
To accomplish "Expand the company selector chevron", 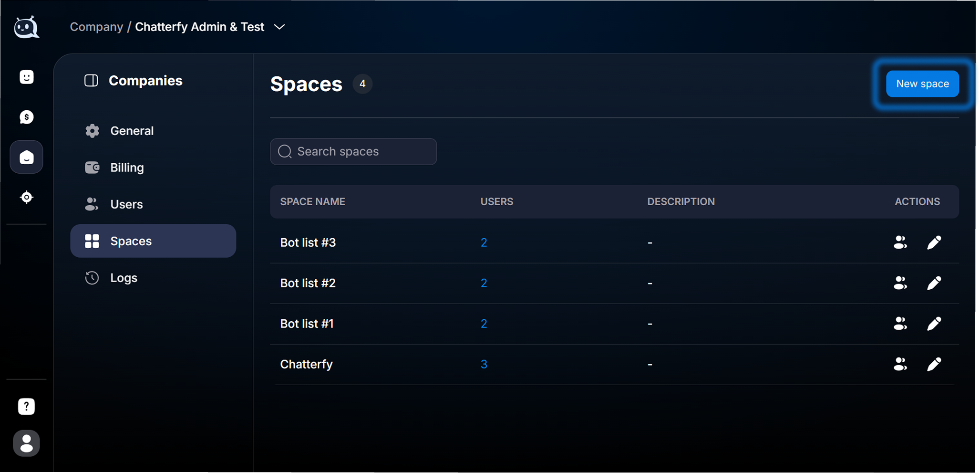I will 279,27.
